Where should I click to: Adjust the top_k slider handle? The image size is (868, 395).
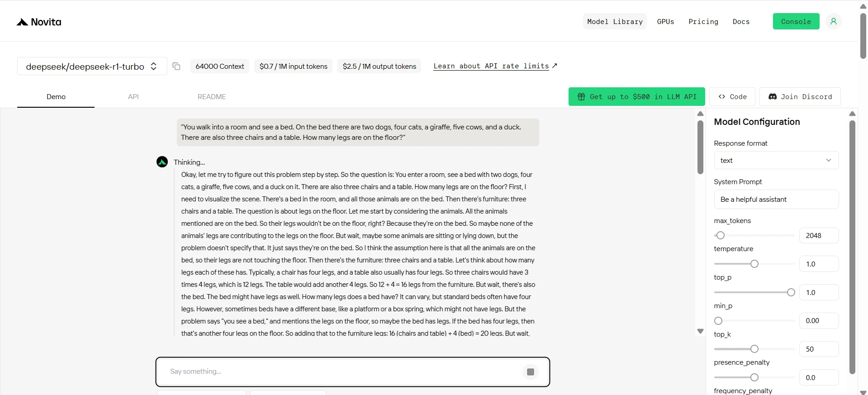pyautogui.click(x=754, y=349)
